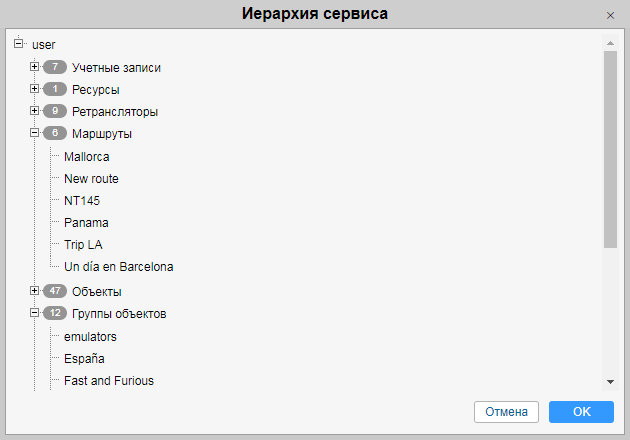
Task: Click the 12 badge beside Группы объектов
Action: point(54,313)
